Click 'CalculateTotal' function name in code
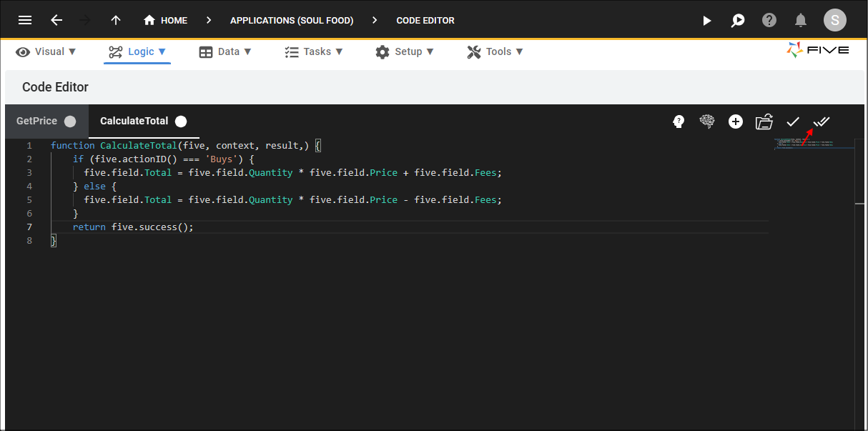868x431 pixels. [x=139, y=145]
